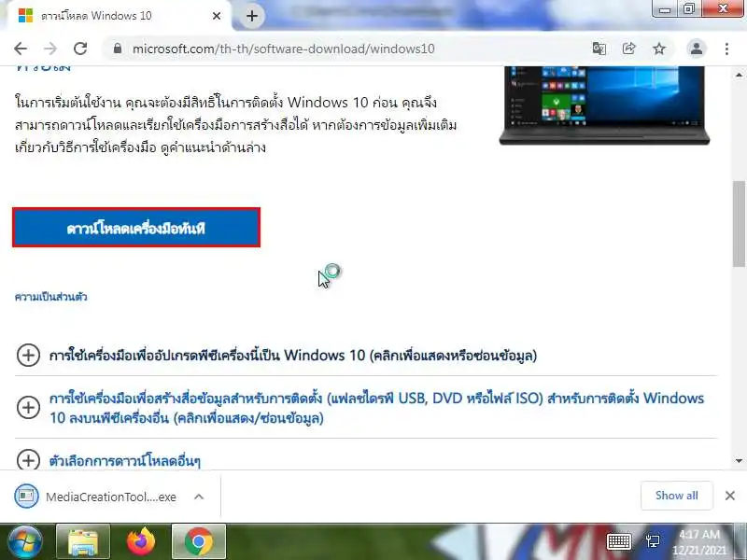Click the vertical scrollbar thumb

pos(739,224)
